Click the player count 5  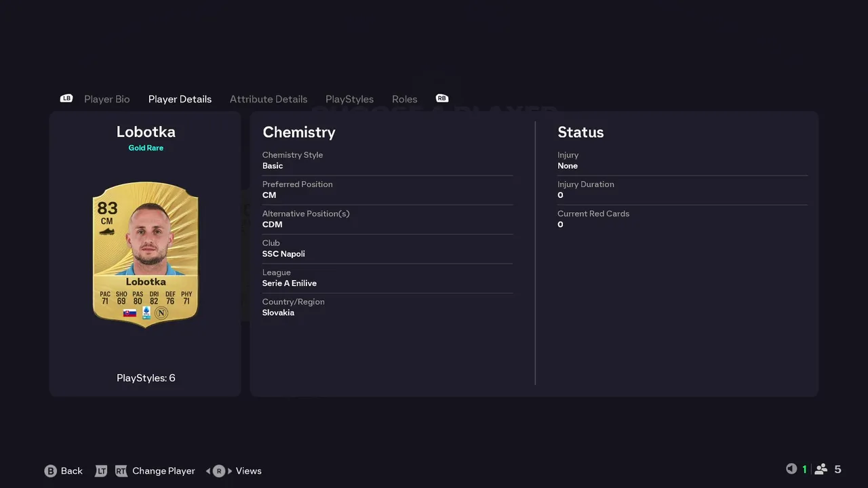tap(837, 469)
